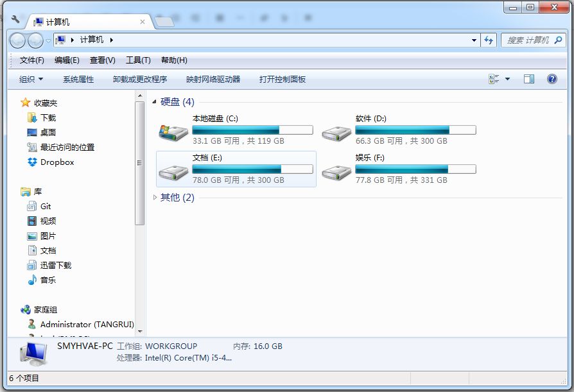Open 最近访问的位置
Screen dimensions: 574x392
tap(67, 148)
